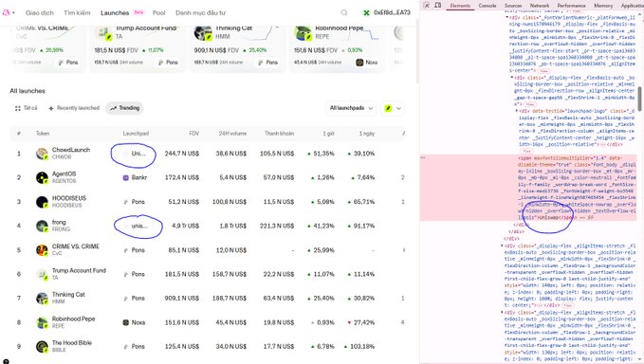Viewport: 644px width, 364px height.
Task: Click Thinking Cat row avatar
Action: point(42,299)
